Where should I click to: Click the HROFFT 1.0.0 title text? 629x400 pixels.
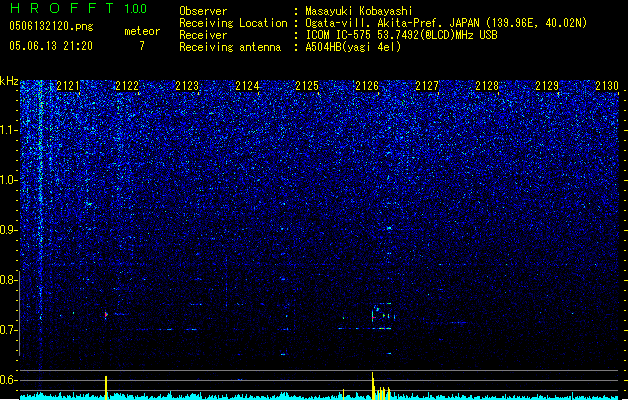point(79,8)
